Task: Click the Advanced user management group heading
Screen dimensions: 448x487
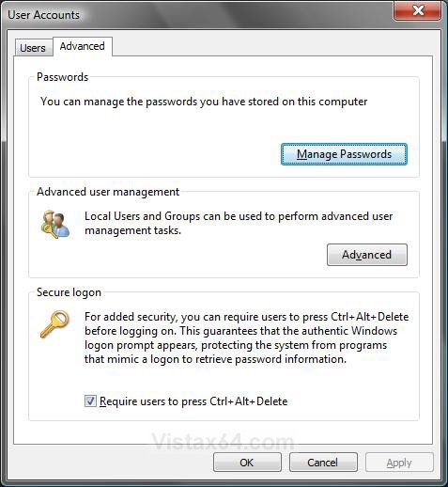Action: (108, 192)
